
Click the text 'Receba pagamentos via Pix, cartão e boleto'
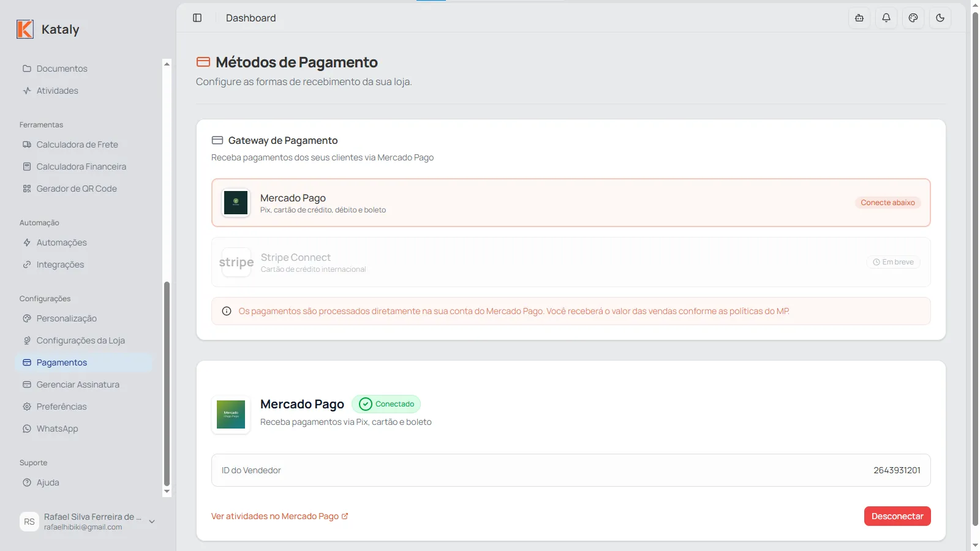[x=346, y=422]
